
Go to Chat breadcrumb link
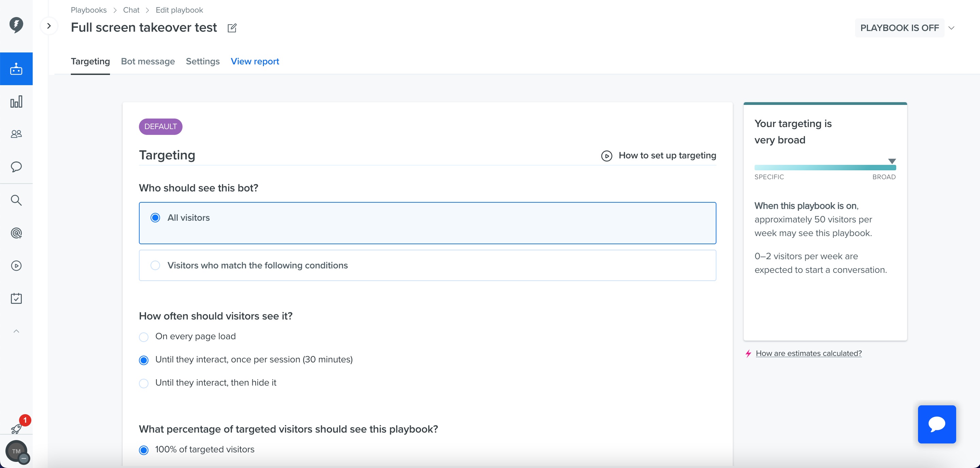[x=131, y=10]
